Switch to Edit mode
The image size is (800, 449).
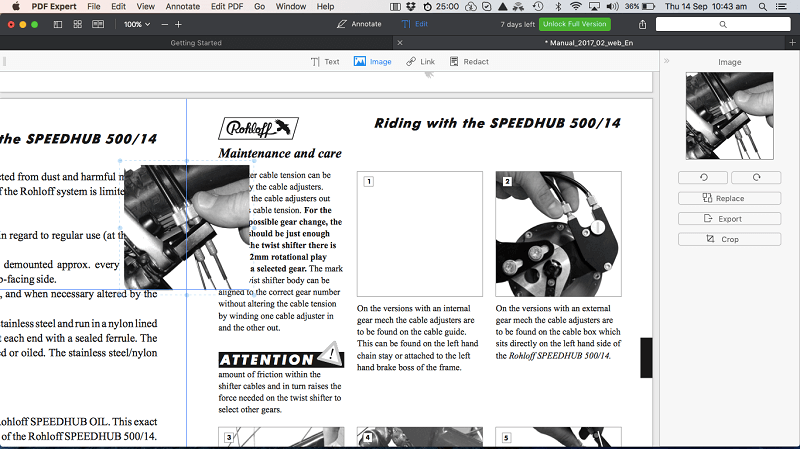point(415,24)
